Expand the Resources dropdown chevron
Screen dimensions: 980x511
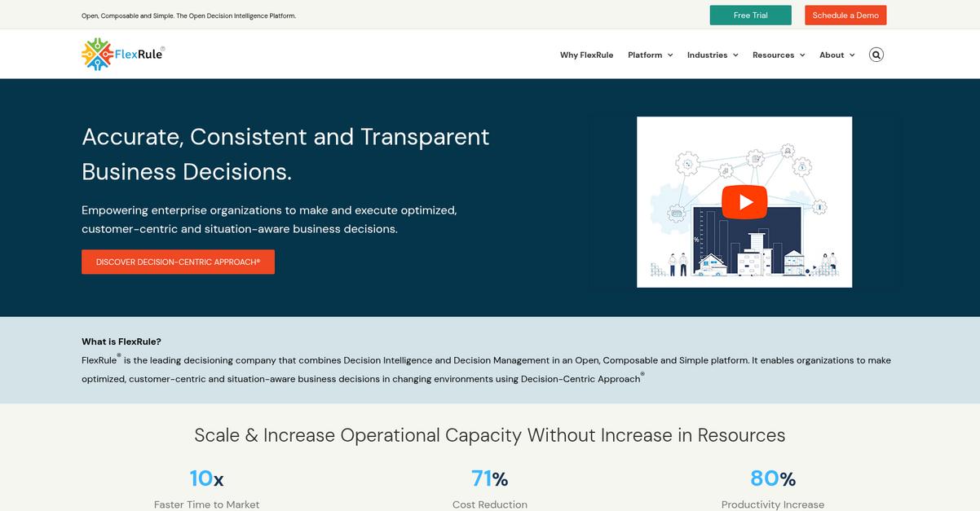coord(802,55)
